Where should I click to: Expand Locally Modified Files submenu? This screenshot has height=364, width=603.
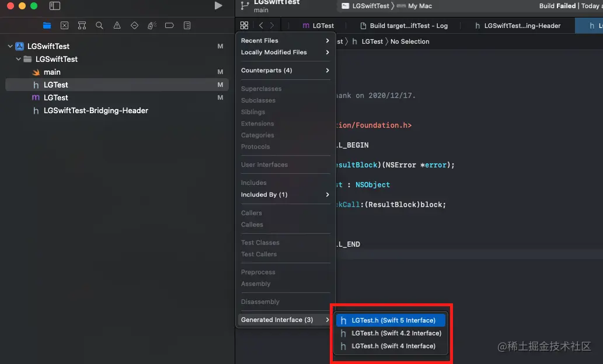click(285, 52)
